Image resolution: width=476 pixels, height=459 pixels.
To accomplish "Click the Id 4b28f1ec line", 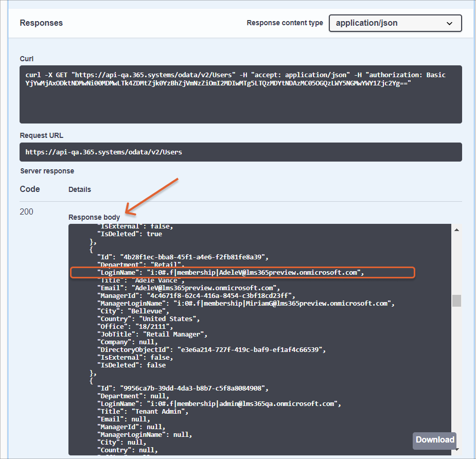I will point(183,257).
